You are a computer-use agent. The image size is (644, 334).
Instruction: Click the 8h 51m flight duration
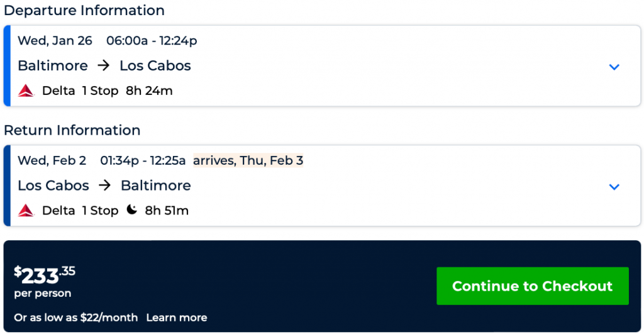[167, 210]
